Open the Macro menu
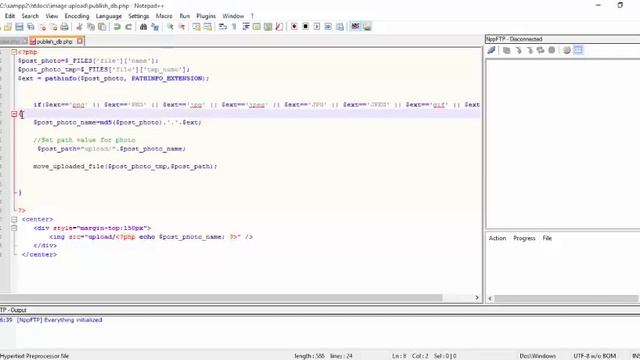Image resolution: width=640 pixels, height=360 pixels. (164, 16)
